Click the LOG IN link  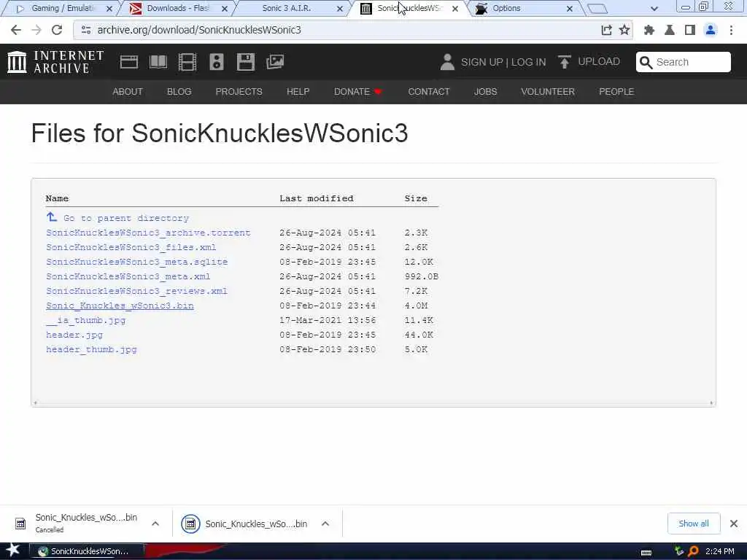click(x=528, y=63)
